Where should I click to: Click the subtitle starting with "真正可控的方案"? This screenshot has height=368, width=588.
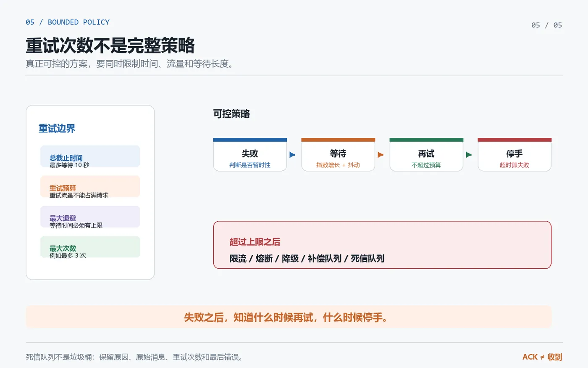130,64
